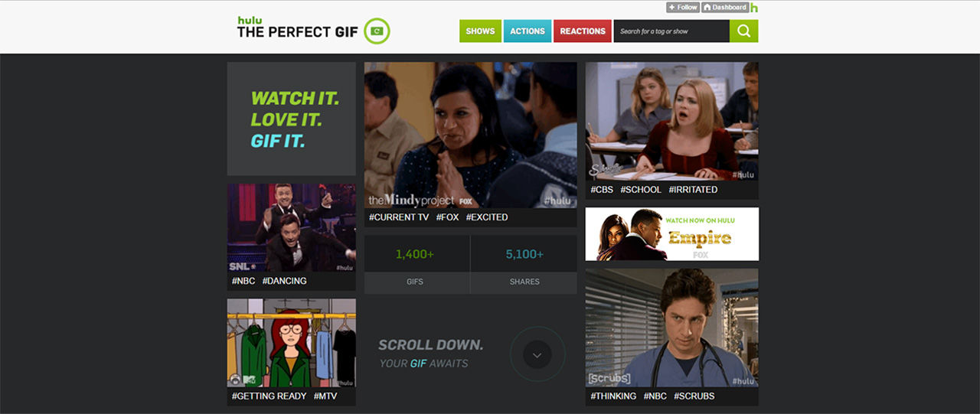Open the SHOWS tab

tap(480, 31)
